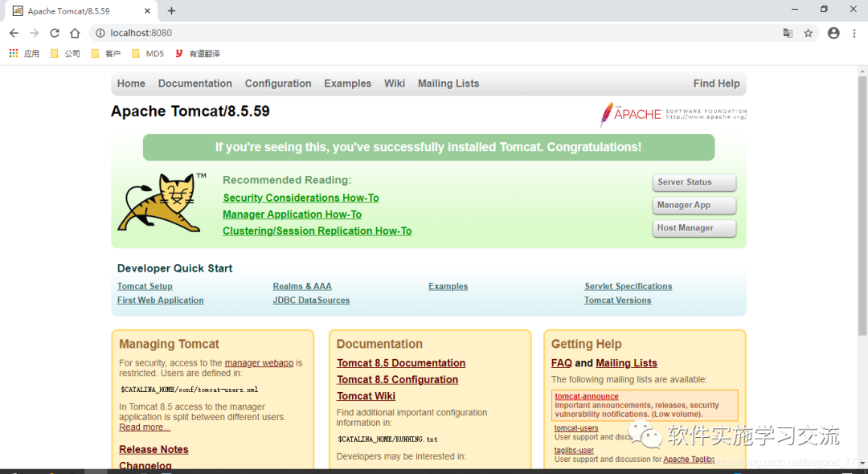Open the taglibs-user mailing list link
This screenshot has width=868, height=474.
[574, 451]
